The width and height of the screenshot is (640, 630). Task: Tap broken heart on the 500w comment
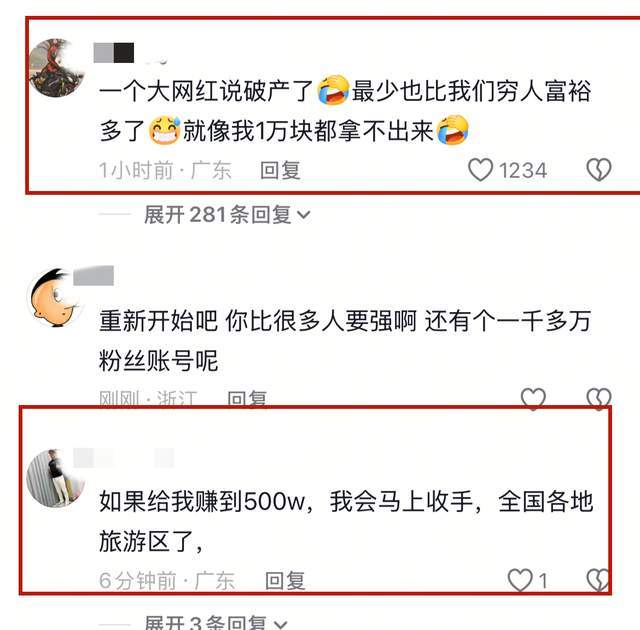tap(598, 580)
